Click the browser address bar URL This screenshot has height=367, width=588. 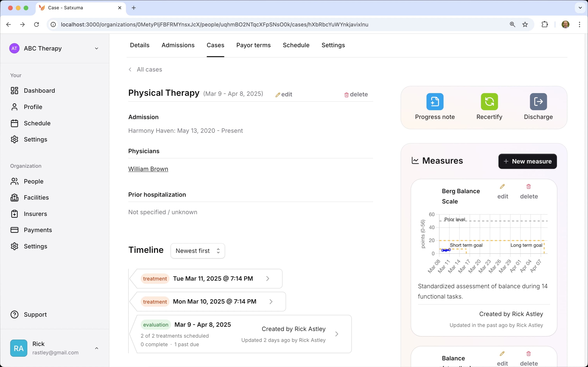tap(215, 24)
